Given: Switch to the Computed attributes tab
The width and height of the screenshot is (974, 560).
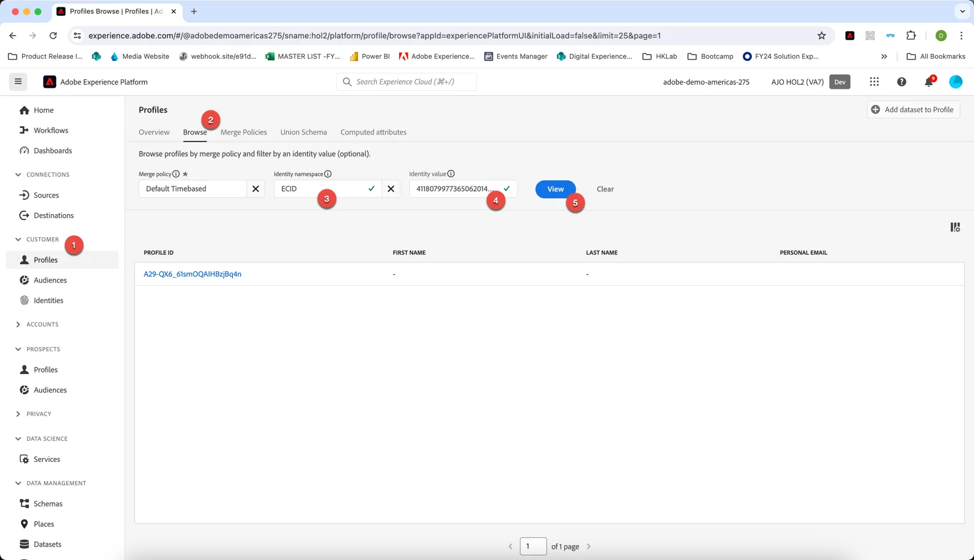Looking at the screenshot, I should point(373,132).
